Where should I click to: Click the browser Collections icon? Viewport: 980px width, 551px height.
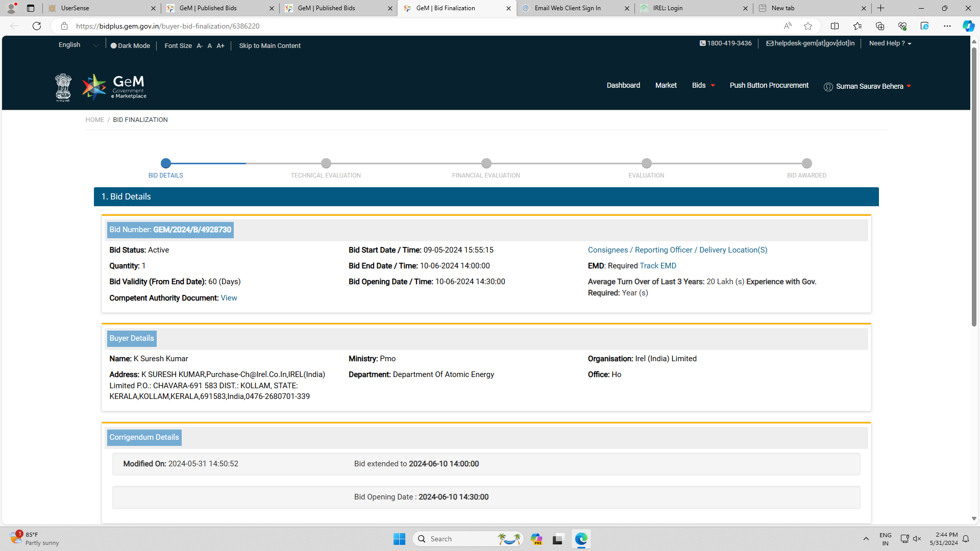pos(879,26)
